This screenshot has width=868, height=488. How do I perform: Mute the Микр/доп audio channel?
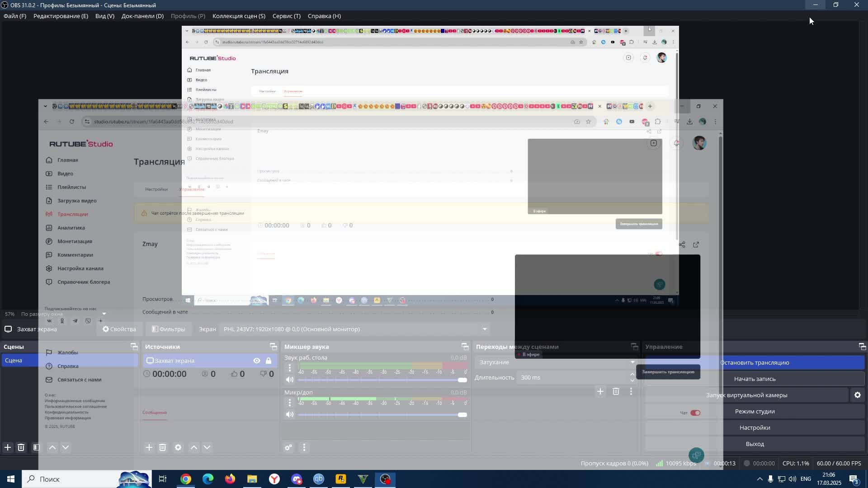290,414
